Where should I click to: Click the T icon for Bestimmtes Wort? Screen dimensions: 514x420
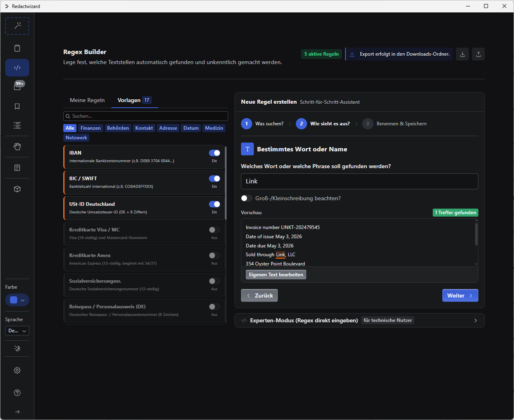[247, 149]
